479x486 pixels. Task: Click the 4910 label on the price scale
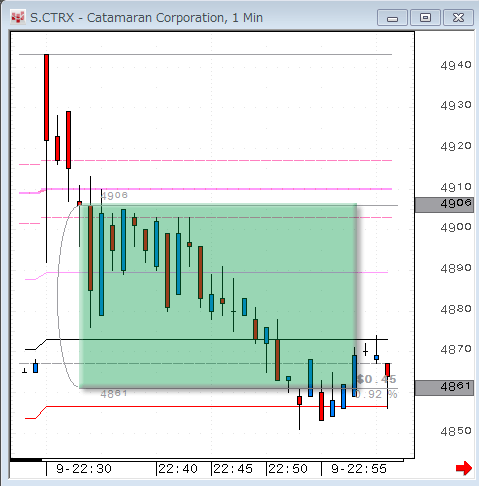pyautogui.click(x=456, y=187)
